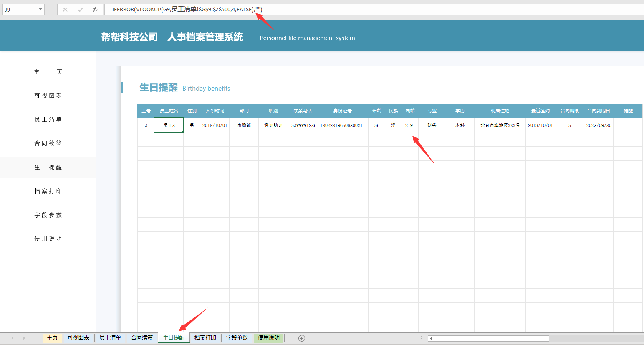Click the 最近签约 column header
Screen dimensions: 644x345
point(540,111)
